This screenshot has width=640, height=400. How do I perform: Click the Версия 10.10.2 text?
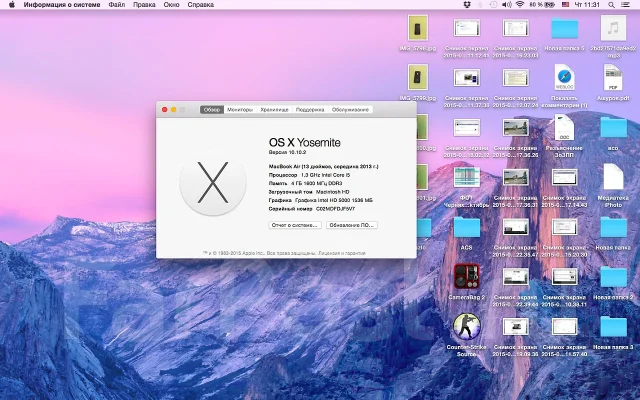287,152
